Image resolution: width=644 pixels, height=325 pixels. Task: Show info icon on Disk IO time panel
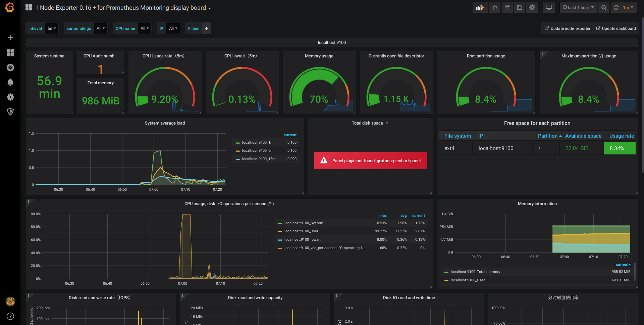(x=337, y=295)
